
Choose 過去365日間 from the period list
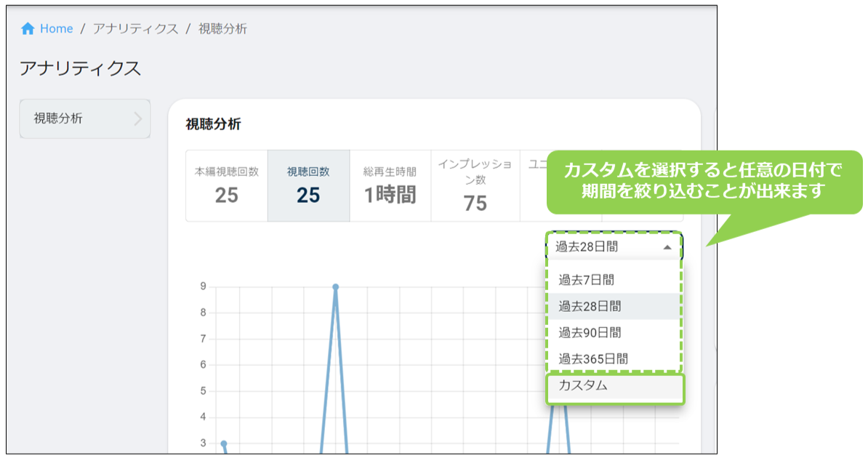coord(614,358)
